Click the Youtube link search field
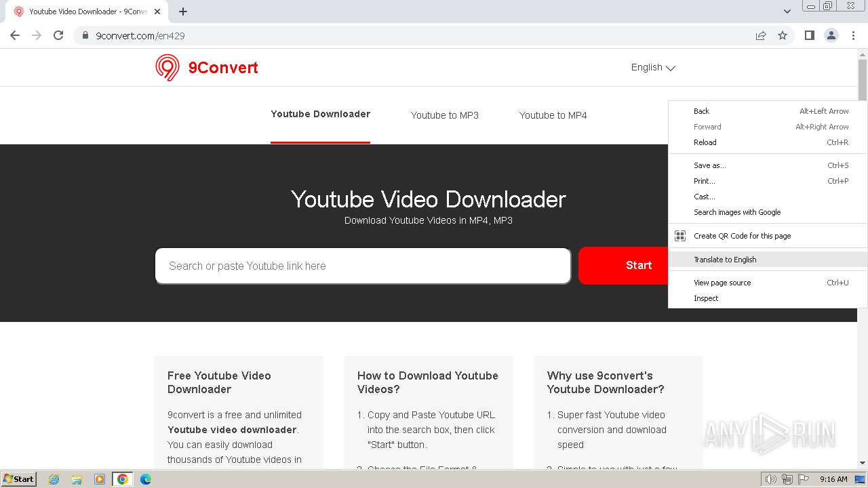The height and width of the screenshot is (488, 868). (363, 266)
